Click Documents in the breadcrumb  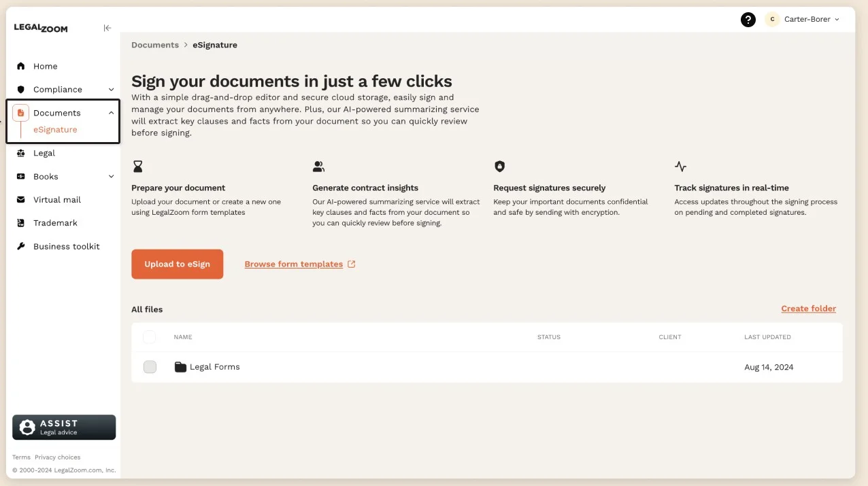click(155, 45)
